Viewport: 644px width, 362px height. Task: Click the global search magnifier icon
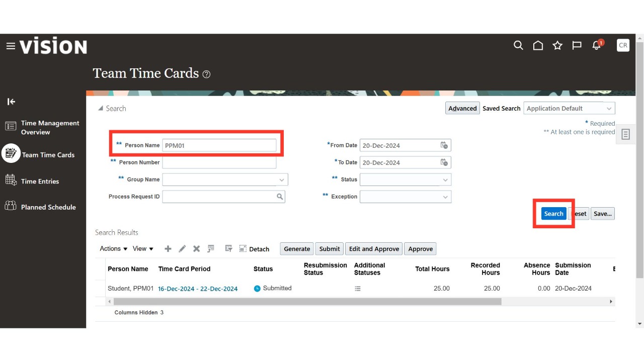[x=518, y=45]
